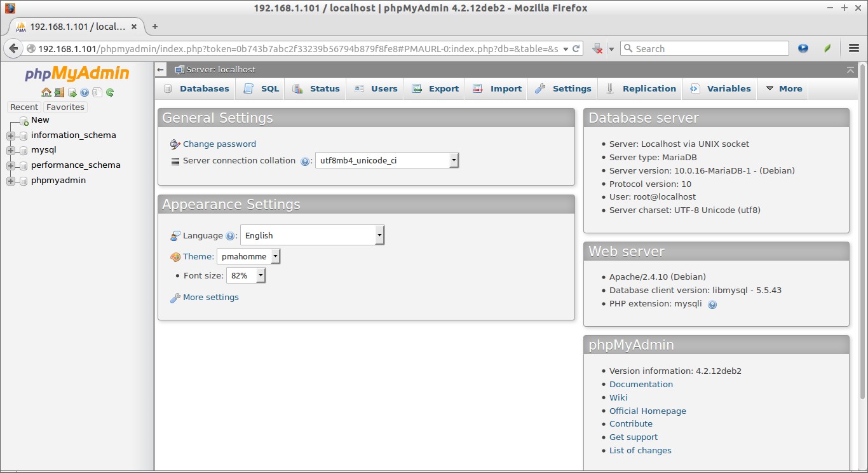Open the Get support link
868x473 pixels.
[x=634, y=437]
